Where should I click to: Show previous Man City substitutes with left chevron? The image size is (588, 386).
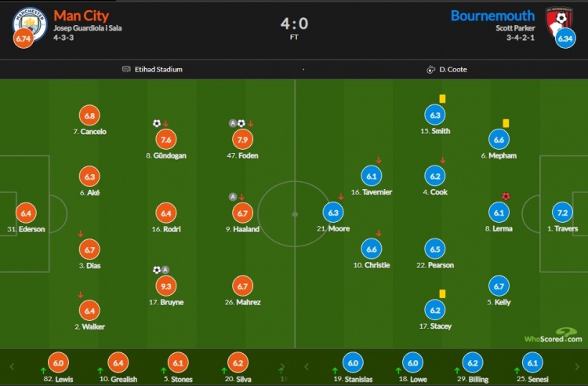(12, 366)
